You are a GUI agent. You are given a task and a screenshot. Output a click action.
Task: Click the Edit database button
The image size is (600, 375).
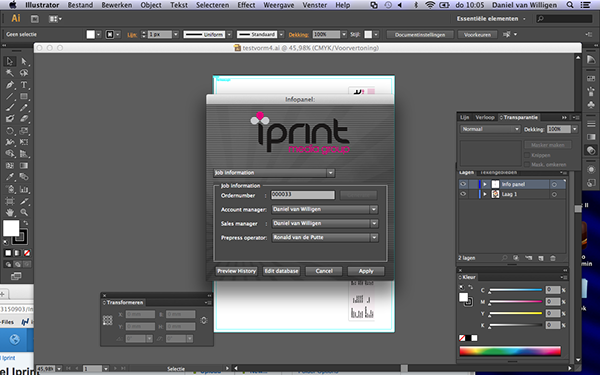pyautogui.click(x=281, y=271)
